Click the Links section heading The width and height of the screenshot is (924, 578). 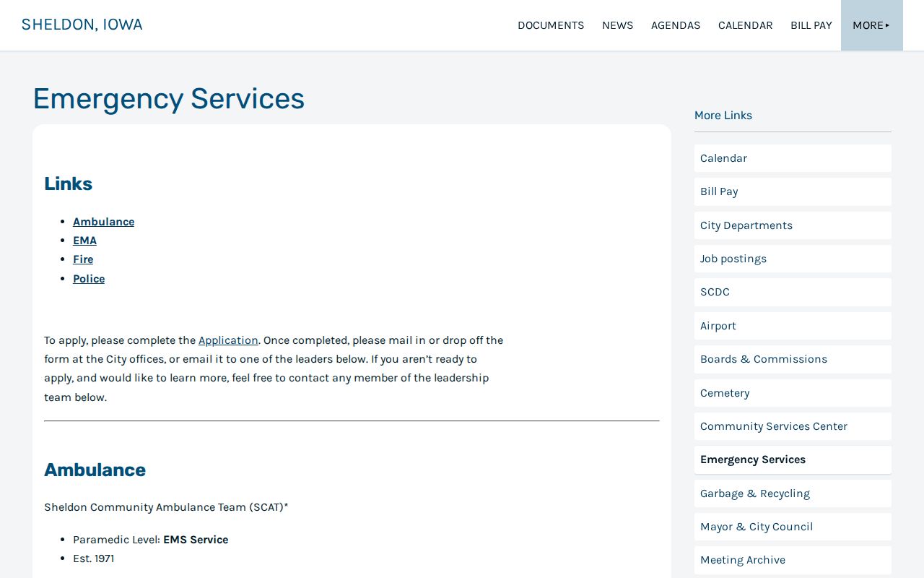pyautogui.click(x=68, y=184)
